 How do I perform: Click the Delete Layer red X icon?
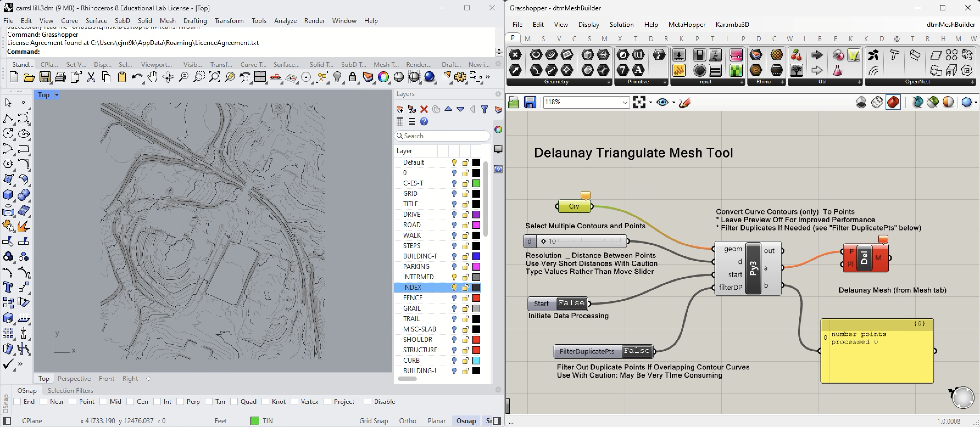pyautogui.click(x=424, y=109)
